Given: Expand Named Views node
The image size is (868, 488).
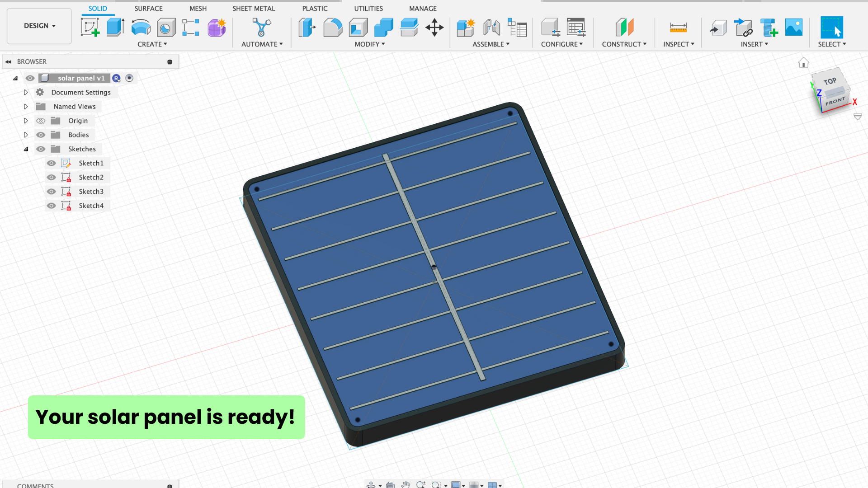Looking at the screenshot, I should point(26,107).
